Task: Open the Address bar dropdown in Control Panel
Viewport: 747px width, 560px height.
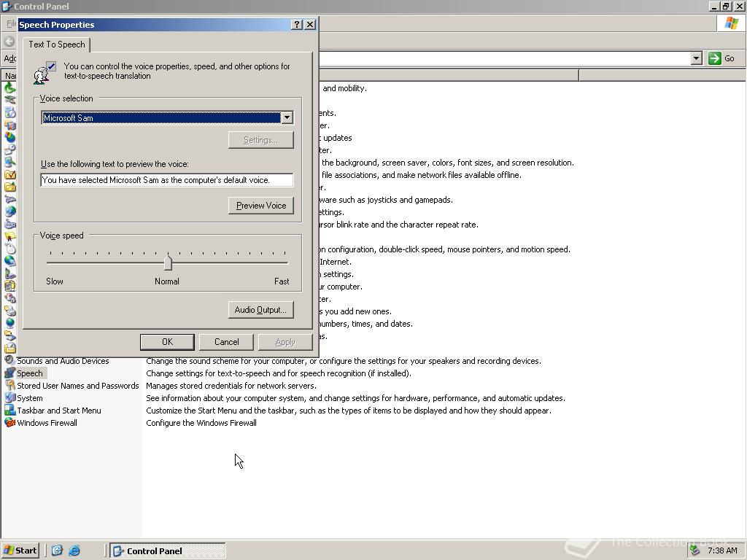Action: 696,58
